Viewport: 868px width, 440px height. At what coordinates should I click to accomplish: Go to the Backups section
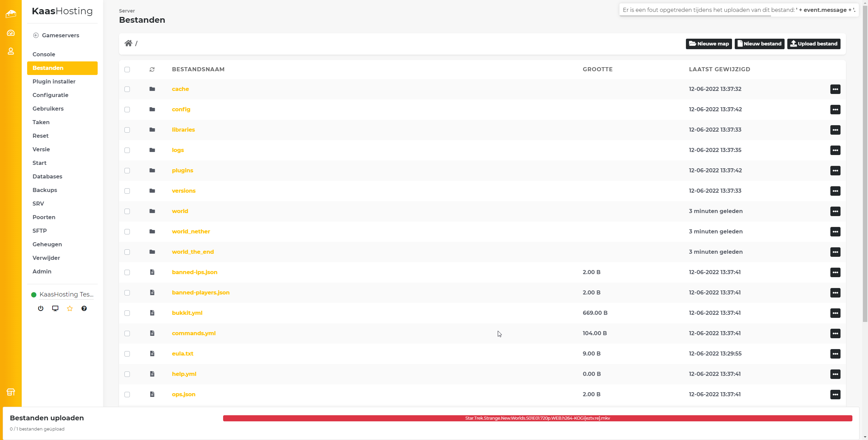point(45,190)
